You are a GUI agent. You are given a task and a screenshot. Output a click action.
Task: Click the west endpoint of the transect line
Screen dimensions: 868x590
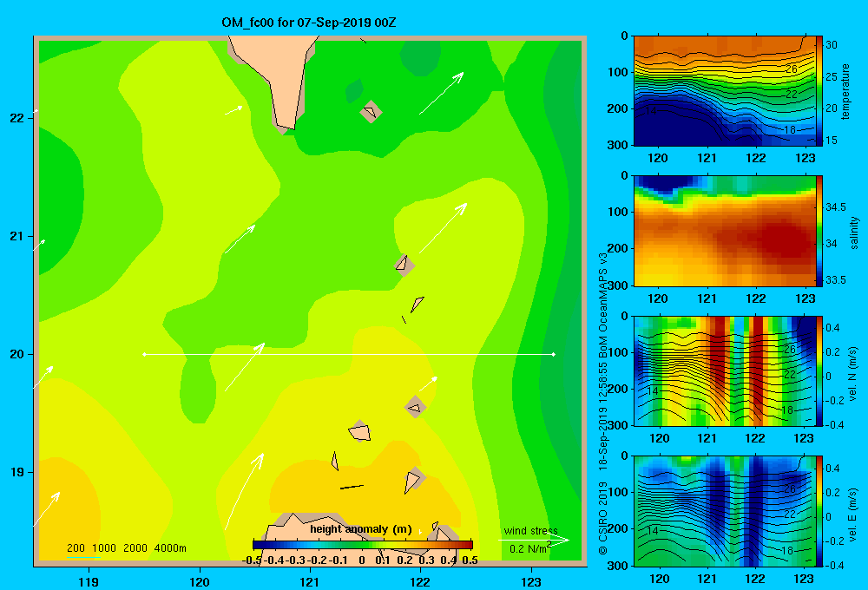[144, 354]
